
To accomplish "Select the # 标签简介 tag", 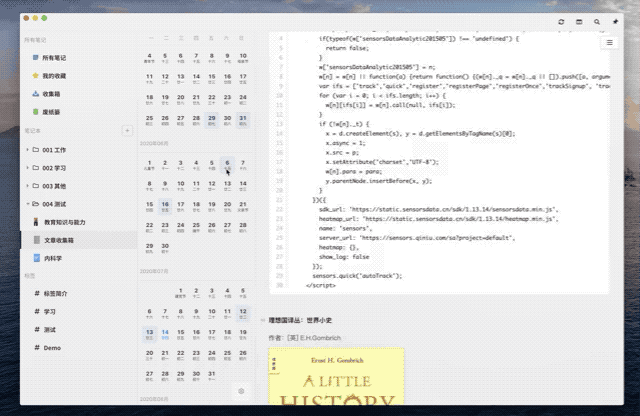I will click(51, 294).
